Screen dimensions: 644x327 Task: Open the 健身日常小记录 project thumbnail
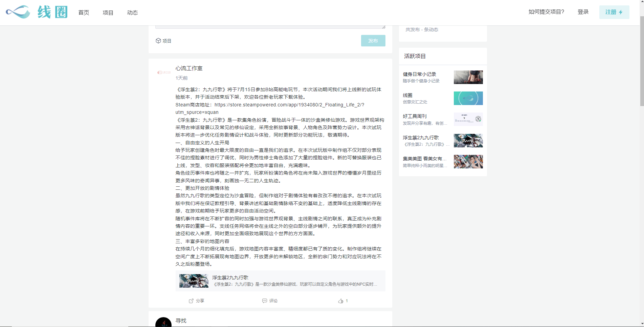pos(468,77)
